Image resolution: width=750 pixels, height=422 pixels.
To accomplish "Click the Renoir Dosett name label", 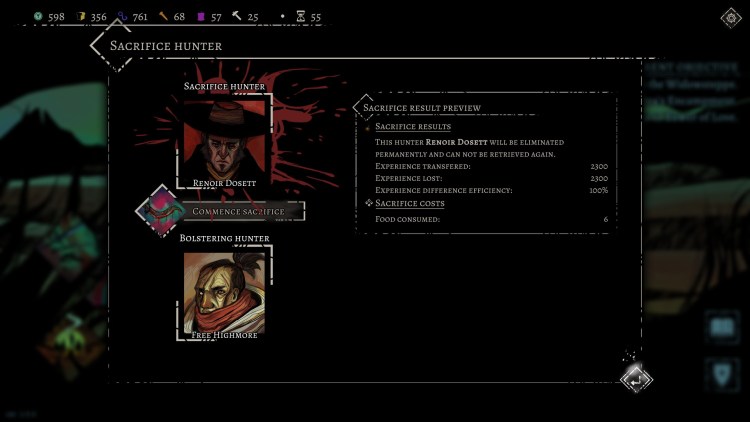I will tap(225, 183).
